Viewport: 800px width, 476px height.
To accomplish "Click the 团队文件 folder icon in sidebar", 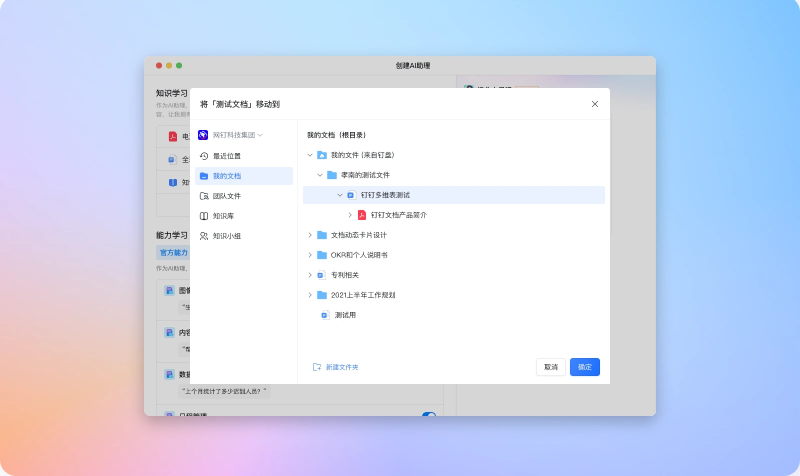I will tap(204, 196).
